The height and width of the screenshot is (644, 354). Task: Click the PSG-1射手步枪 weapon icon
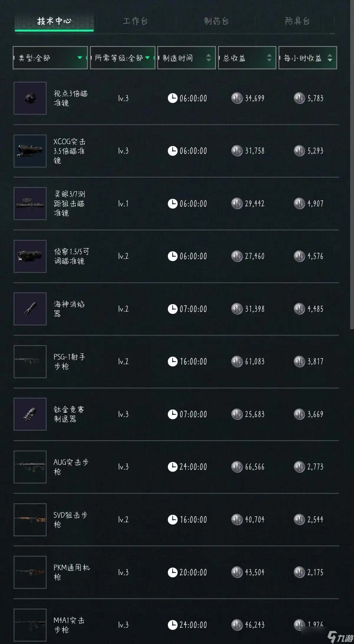point(30,362)
